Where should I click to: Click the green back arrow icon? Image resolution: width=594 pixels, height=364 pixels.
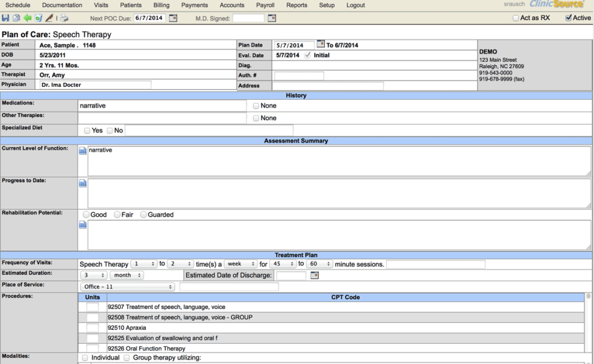click(x=27, y=18)
